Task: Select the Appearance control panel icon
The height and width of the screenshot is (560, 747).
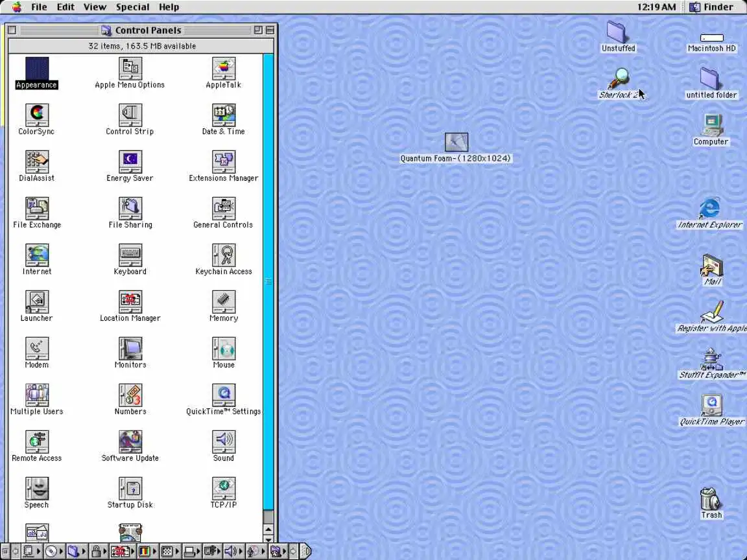Action: 37,69
